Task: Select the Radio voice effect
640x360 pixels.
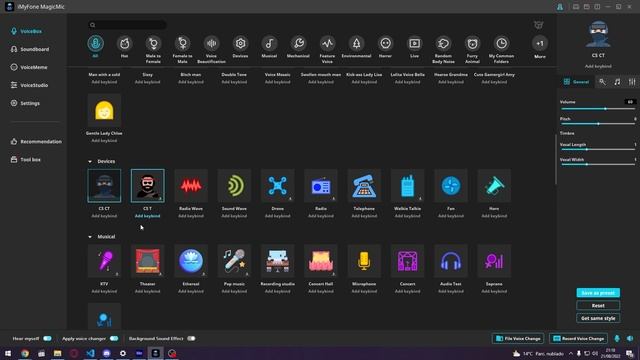Action: [321, 186]
